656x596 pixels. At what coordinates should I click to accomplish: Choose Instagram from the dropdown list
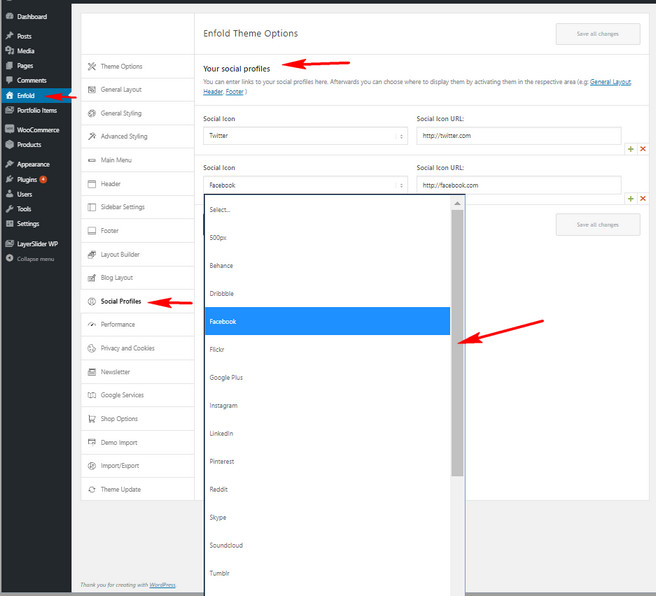point(328,405)
